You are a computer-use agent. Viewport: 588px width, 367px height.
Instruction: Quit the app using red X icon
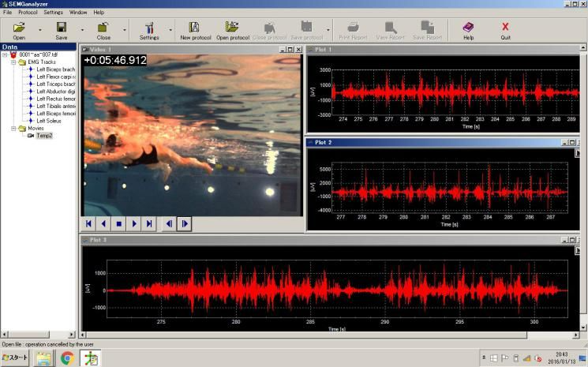click(x=505, y=28)
